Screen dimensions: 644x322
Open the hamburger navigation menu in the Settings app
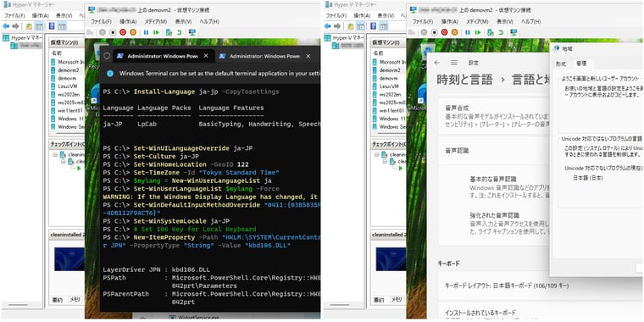(454, 63)
